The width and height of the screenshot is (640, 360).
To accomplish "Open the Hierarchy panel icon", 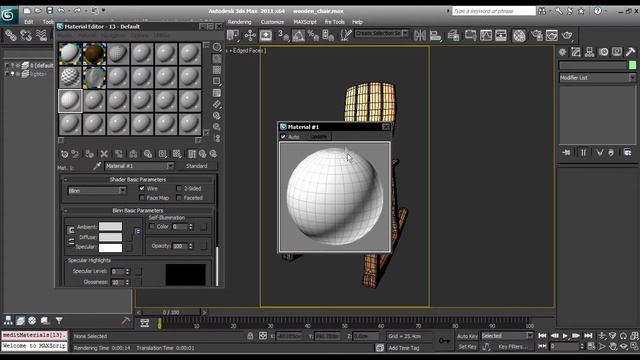I will pyautogui.click(x=589, y=52).
